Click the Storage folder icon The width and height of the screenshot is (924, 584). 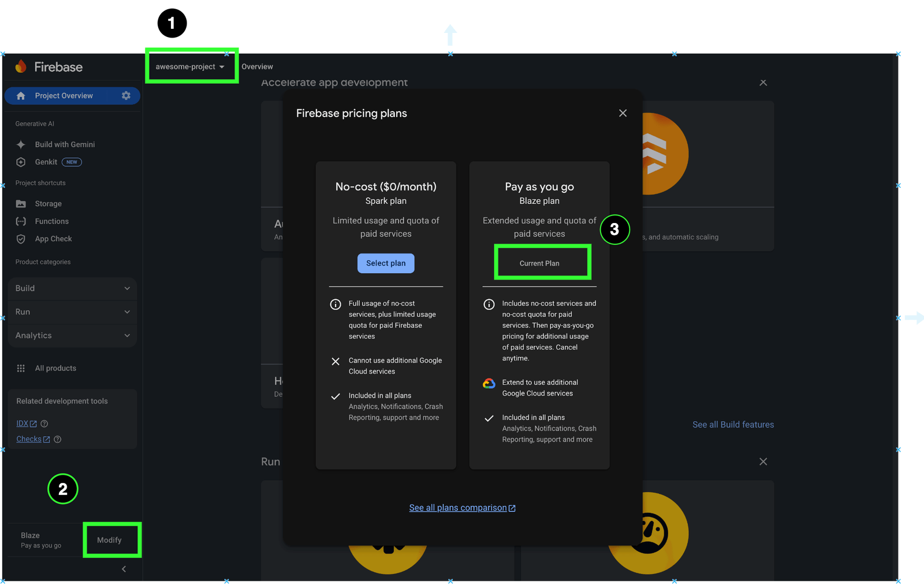click(x=21, y=204)
